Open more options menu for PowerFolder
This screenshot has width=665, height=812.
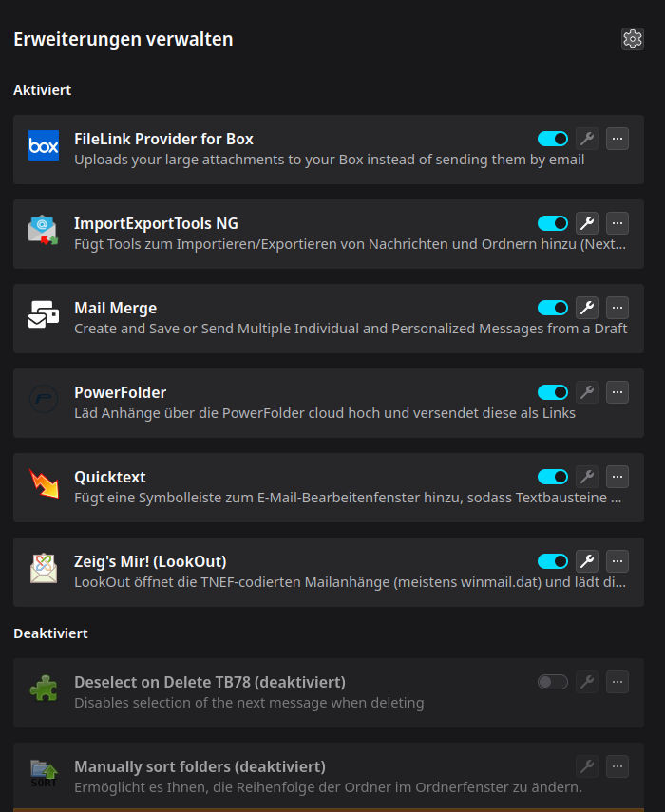click(617, 392)
